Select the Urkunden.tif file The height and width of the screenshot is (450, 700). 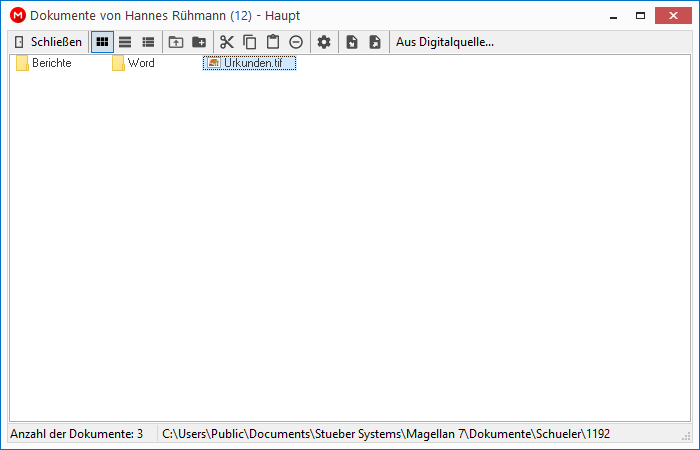(x=249, y=63)
